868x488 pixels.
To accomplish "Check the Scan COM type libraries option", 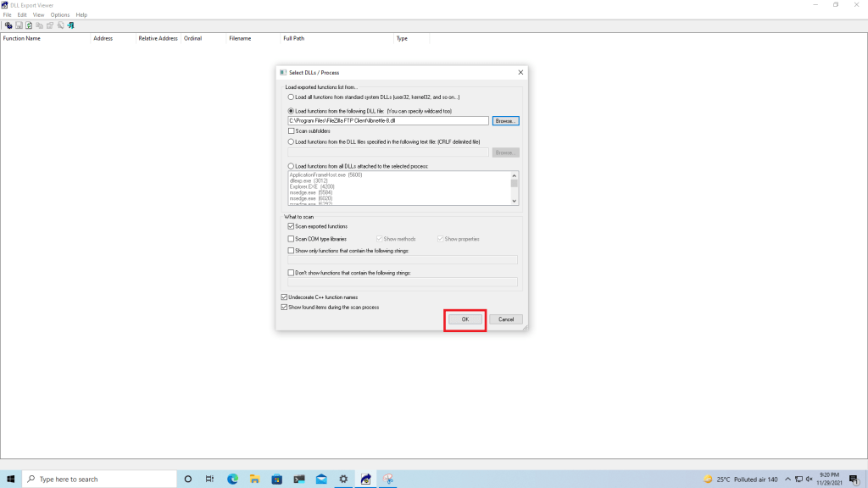I will pos(292,239).
